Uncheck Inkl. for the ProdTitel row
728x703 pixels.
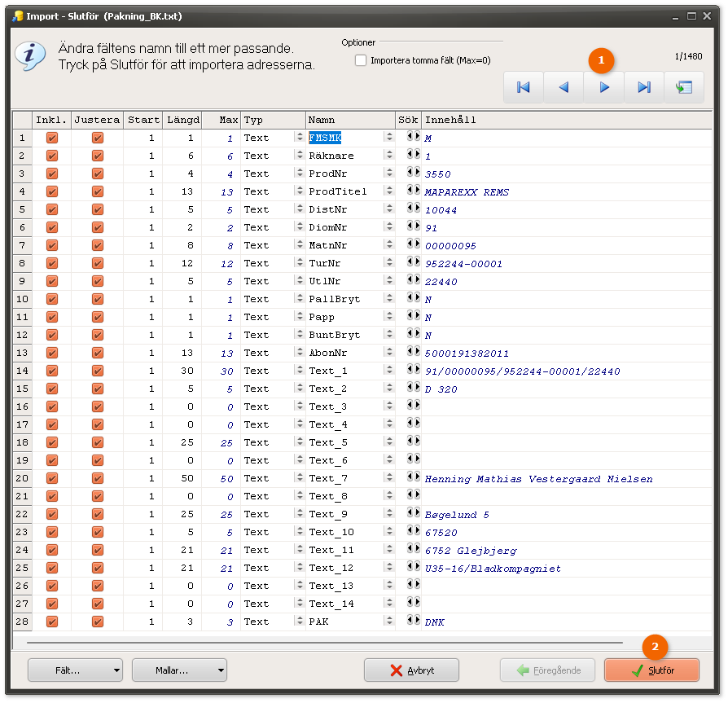(52, 191)
